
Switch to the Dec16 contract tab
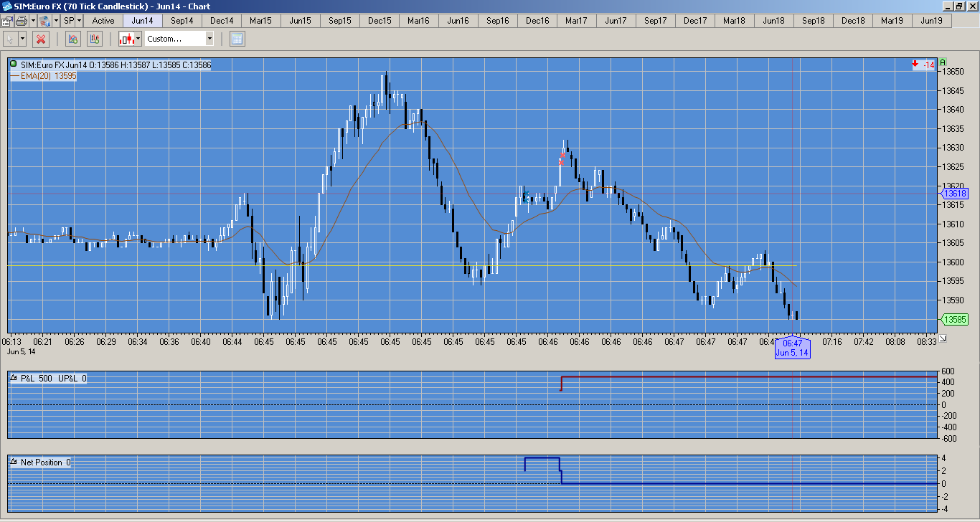[537, 21]
